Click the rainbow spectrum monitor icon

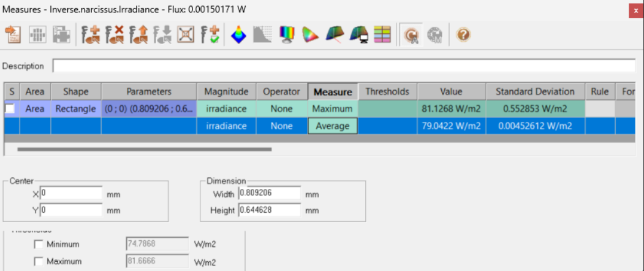tap(286, 34)
